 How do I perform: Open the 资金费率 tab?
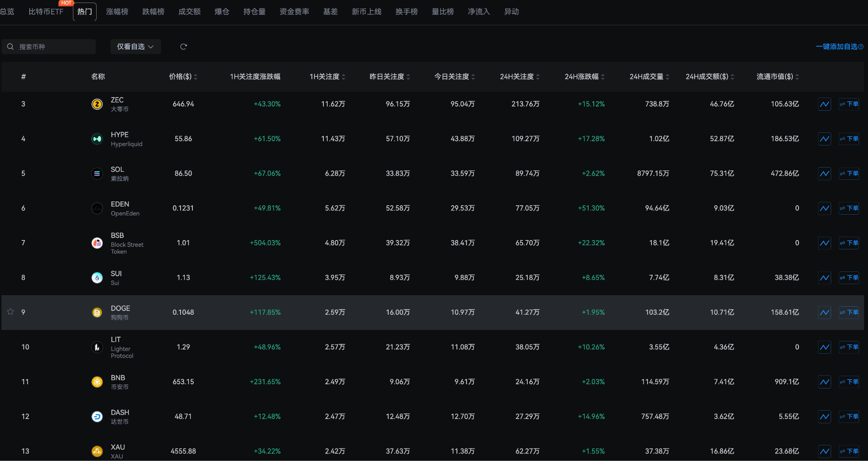(295, 12)
